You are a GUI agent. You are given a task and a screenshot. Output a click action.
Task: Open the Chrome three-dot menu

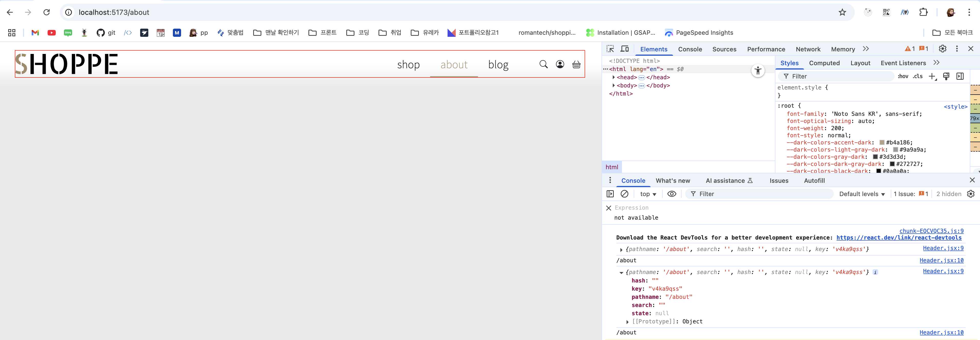click(969, 12)
